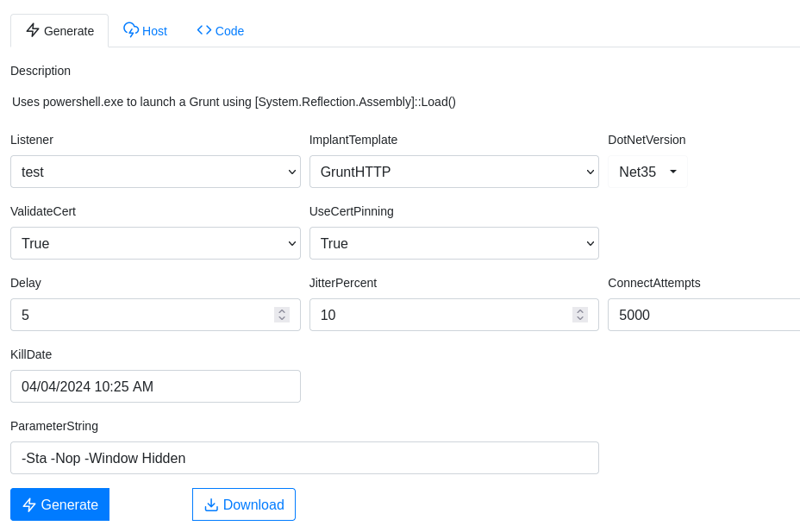Open the ValidateCert dropdown

(156, 243)
